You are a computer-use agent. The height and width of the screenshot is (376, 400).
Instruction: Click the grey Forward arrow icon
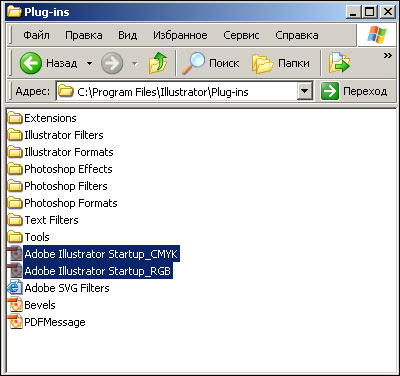(x=112, y=63)
